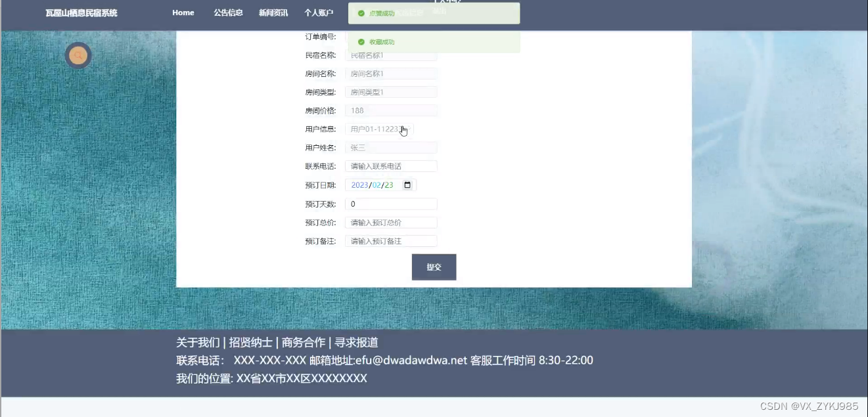This screenshot has height=417, width=868.
Task: Click the 关于我们 footer link
Action: (x=198, y=342)
